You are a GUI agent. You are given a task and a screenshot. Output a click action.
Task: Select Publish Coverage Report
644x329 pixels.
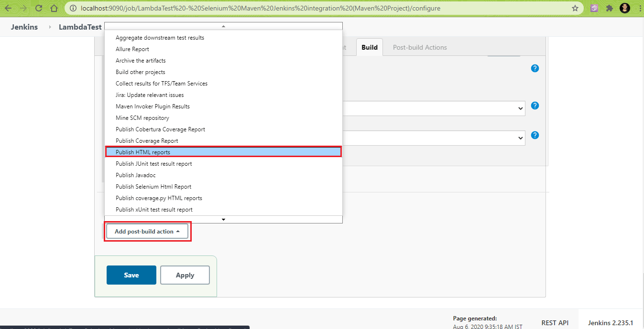223,141
